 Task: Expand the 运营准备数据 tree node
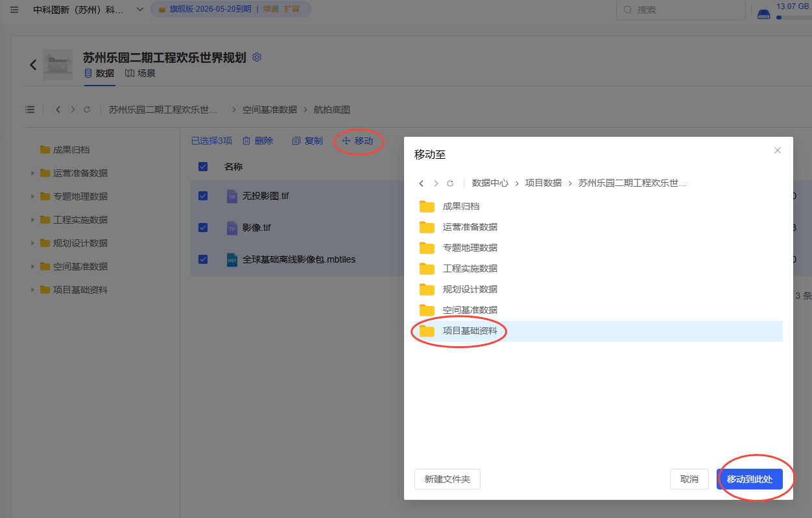pyautogui.click(x=32, y=173)
